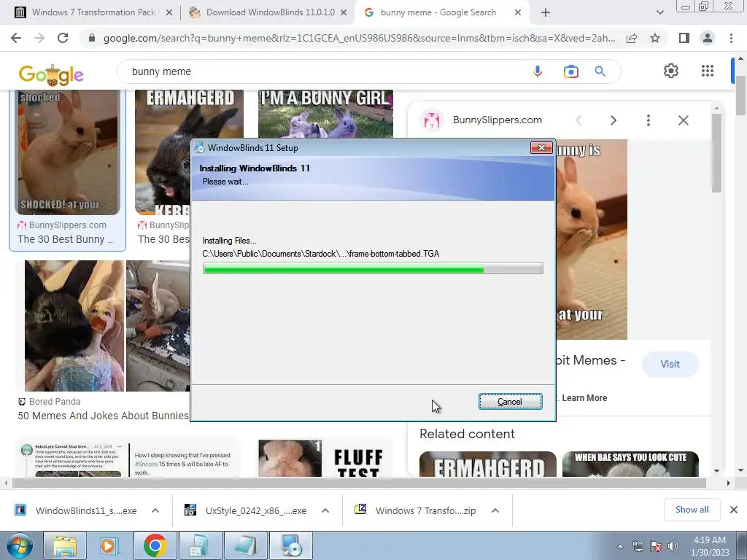Open '50 Memes And Jokes About Bunnies' link
Image resolution: width=747 pixels, height=560 pixels.
tap(103, 416)
